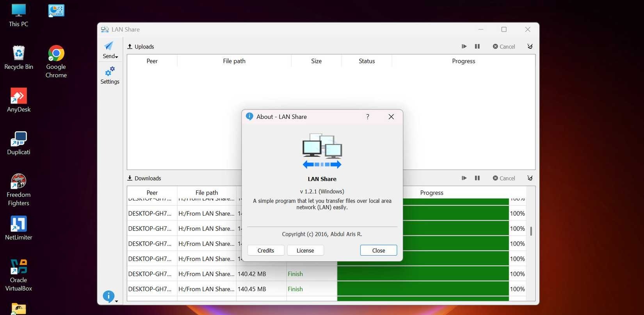Pause downloads with the pause icon
This screenshot has height=315, width=644.
pos(477,178)
